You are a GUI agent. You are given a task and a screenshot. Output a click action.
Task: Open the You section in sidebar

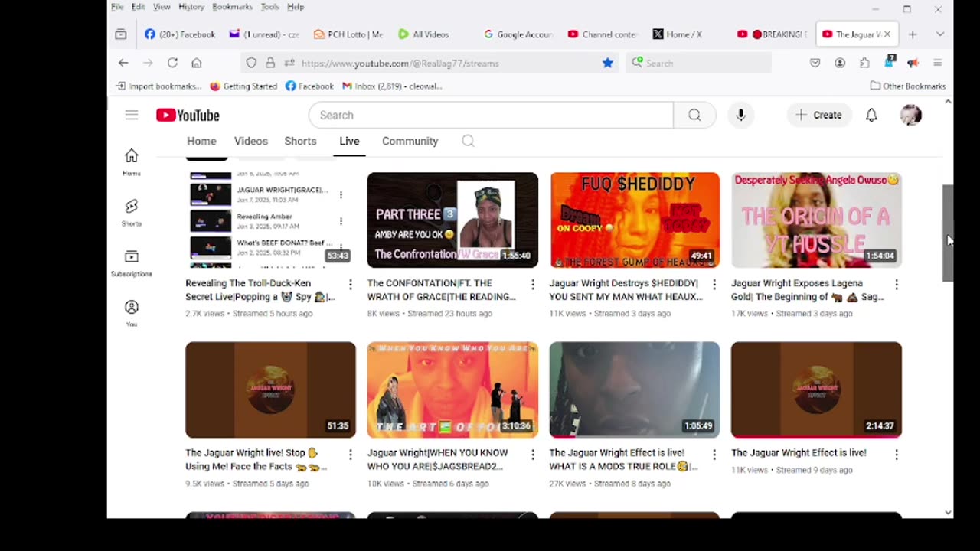[x=132, y=312]
